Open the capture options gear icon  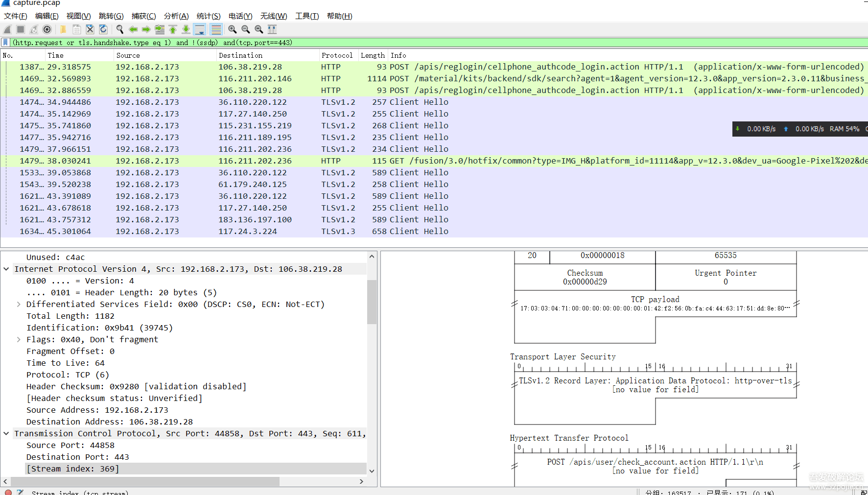pyautogui.click(x=47, y=29)
